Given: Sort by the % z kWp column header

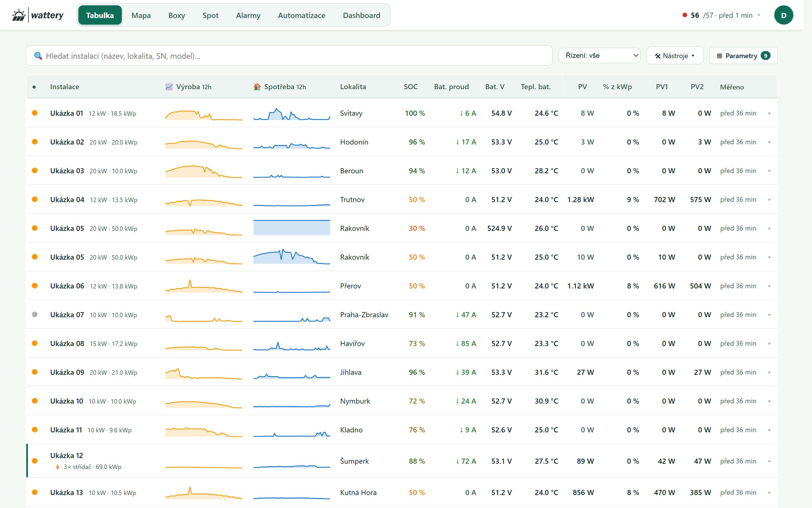Looking at the screenshot, I should [617, 87].
